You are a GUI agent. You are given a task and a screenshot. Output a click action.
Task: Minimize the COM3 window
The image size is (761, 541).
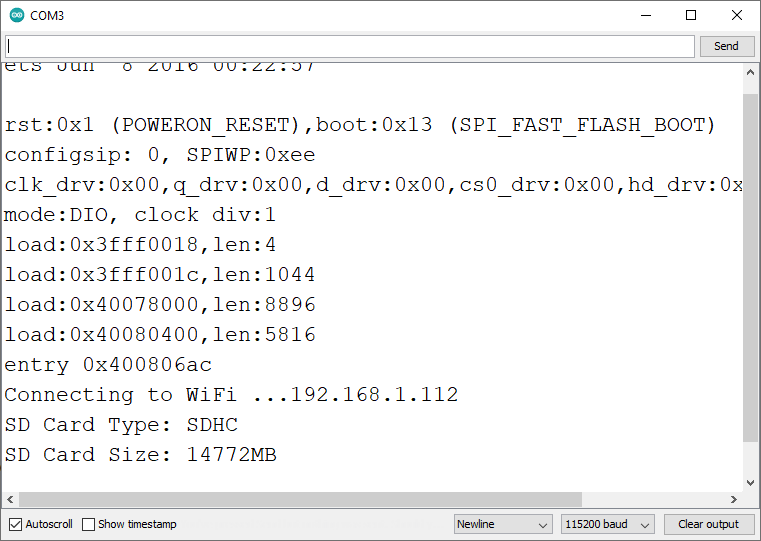646,16
